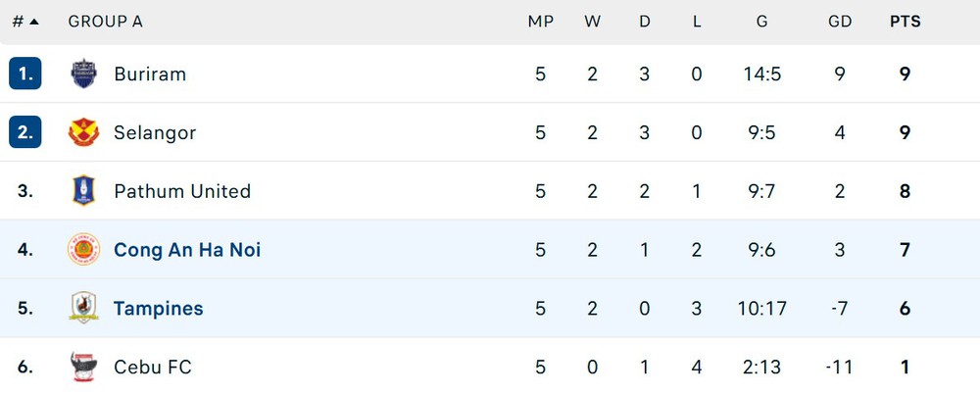Open the Selangor team name link

pos(155,132)
